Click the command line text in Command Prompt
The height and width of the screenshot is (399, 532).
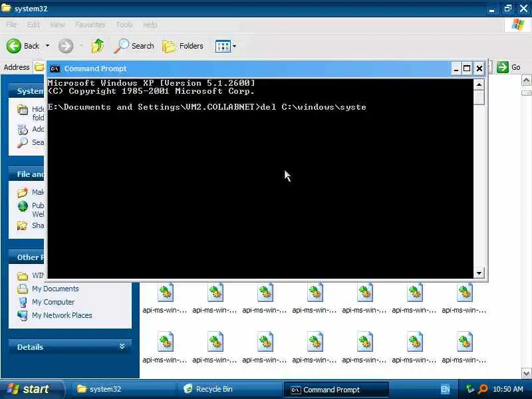207,107
